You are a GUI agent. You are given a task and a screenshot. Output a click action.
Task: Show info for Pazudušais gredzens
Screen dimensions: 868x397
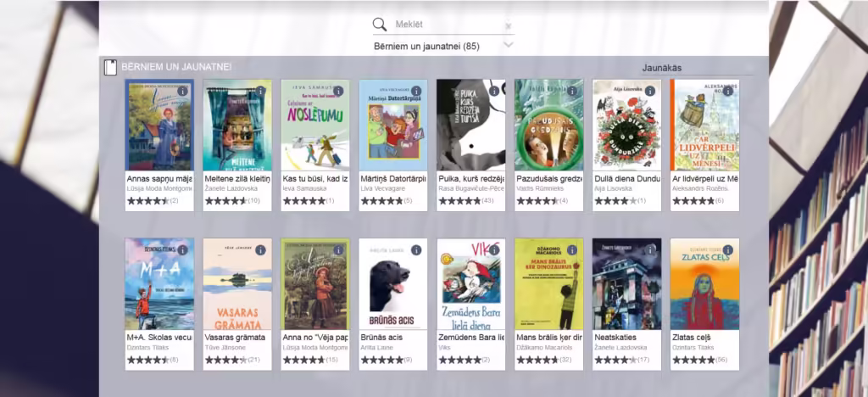pos(572,91)
